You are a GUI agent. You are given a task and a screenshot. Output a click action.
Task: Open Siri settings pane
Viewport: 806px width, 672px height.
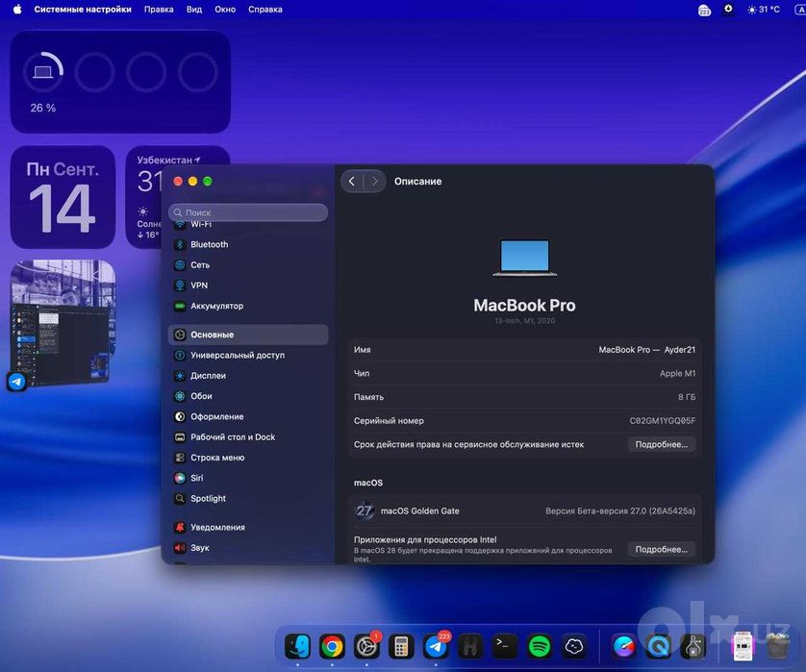(x=248, y=479)
